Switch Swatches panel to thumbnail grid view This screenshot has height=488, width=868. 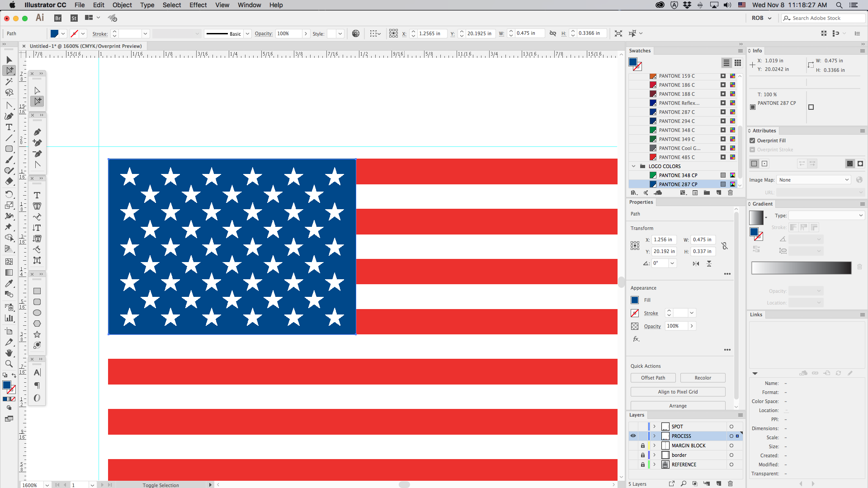(738, 63)
